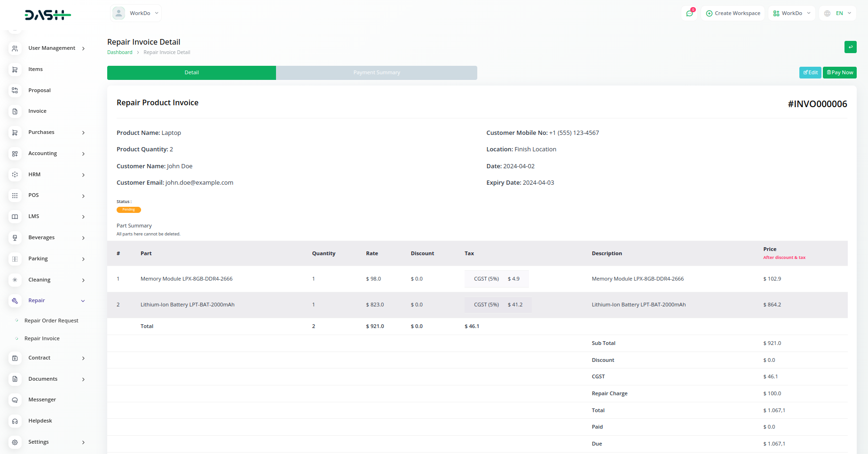
Task: Expand the HRM submenu chevron
Action: (x=83, y=175)
